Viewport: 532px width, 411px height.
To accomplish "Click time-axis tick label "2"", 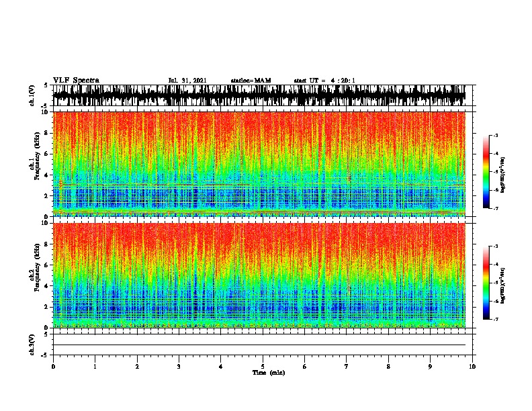I will [137, 367].
